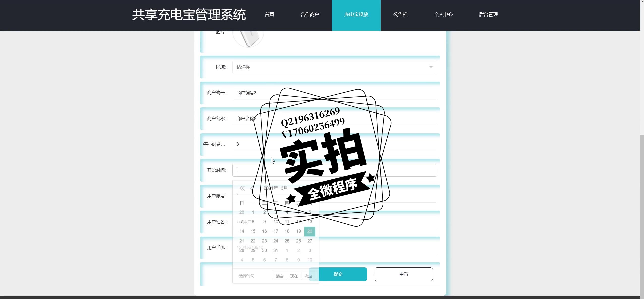Click the 提交 submit button

[x=338, y=274]
